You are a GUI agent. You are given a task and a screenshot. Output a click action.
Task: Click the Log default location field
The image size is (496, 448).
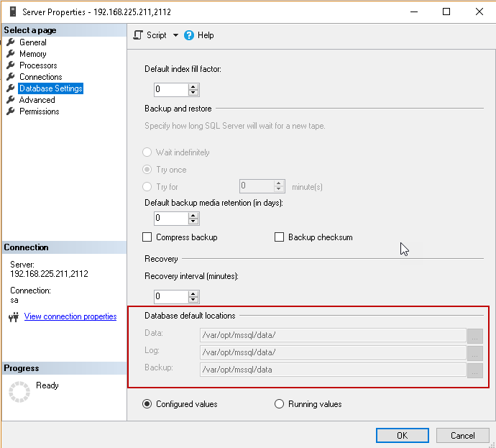(x=333, y=352)
